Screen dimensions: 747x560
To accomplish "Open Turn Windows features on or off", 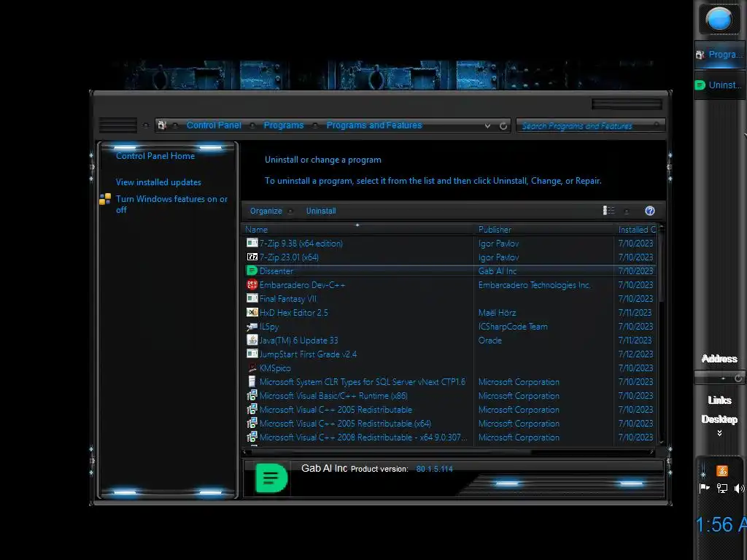I will pos(171,204).
